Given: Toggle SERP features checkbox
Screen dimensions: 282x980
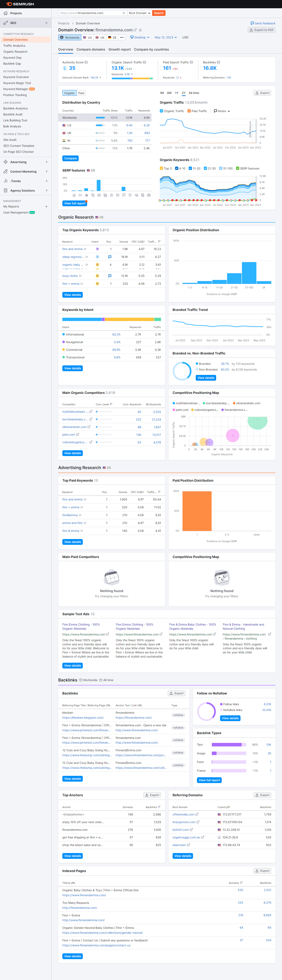Looking at the screenshot, I should [237, 168].
